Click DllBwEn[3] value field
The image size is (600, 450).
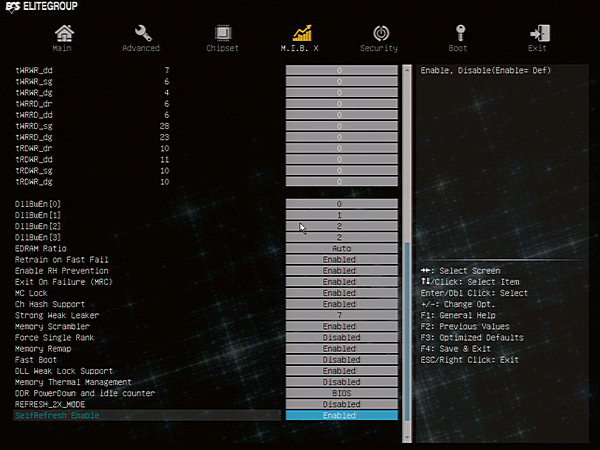pyautogui.click(x=342, y=237)
